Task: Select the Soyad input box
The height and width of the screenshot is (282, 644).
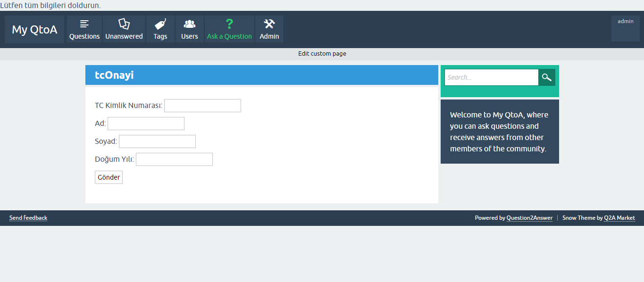Action: coord(157,141)
